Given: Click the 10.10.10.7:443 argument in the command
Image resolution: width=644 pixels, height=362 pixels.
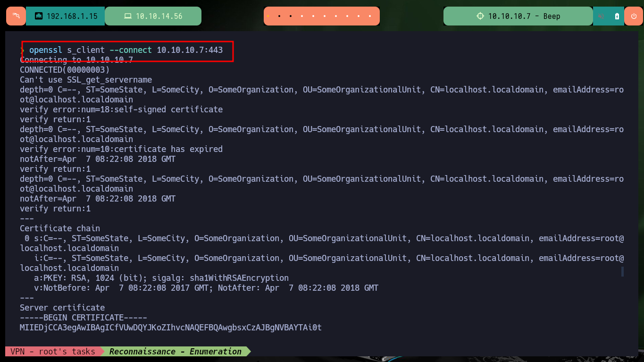Looking at the screenshot, I should [x=190, y=50].
